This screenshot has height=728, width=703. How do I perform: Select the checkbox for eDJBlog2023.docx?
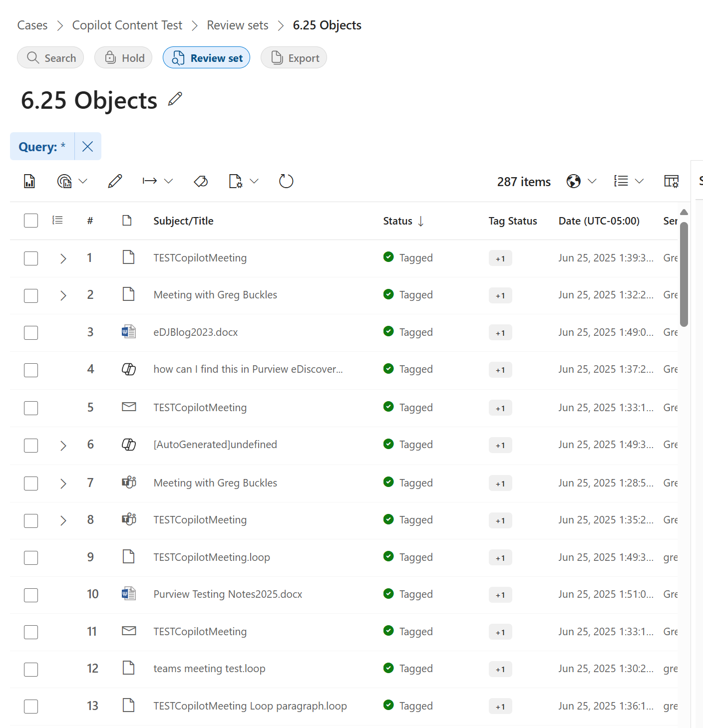(x=31, y=333)
